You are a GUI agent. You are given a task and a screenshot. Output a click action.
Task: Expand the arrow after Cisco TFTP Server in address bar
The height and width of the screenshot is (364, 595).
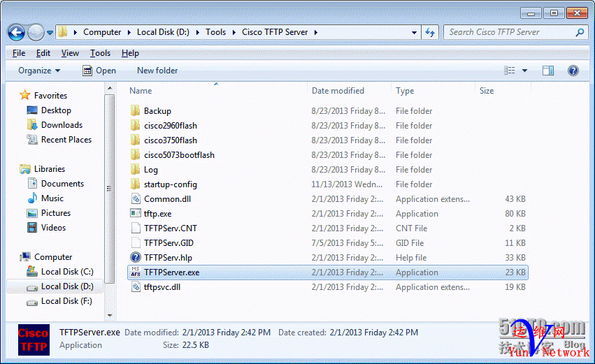point(316,32)
